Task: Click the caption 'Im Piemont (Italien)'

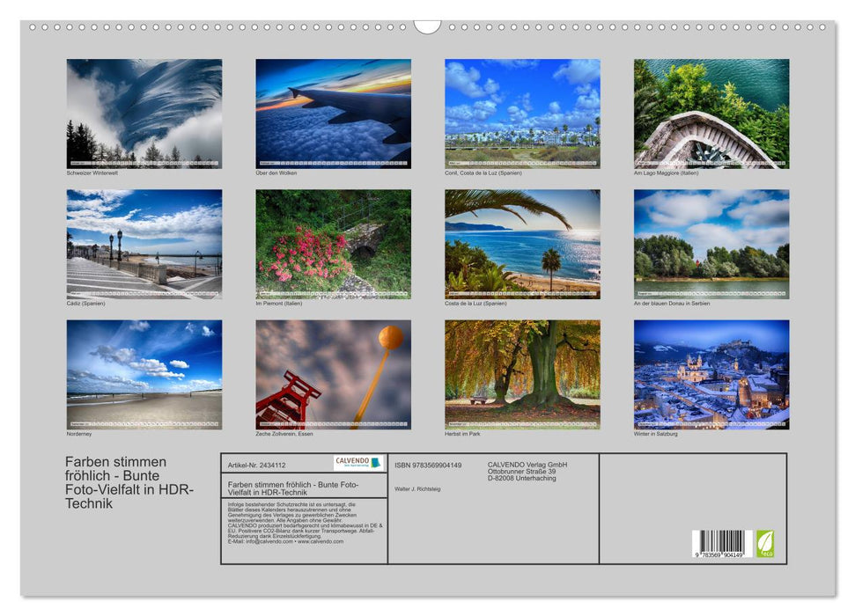Action: 278,303
